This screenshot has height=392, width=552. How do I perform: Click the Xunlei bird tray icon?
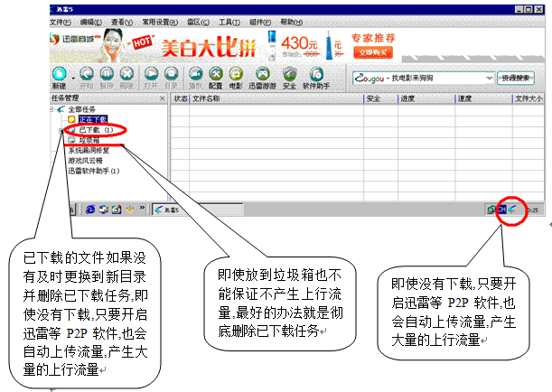tap(512, 210)
